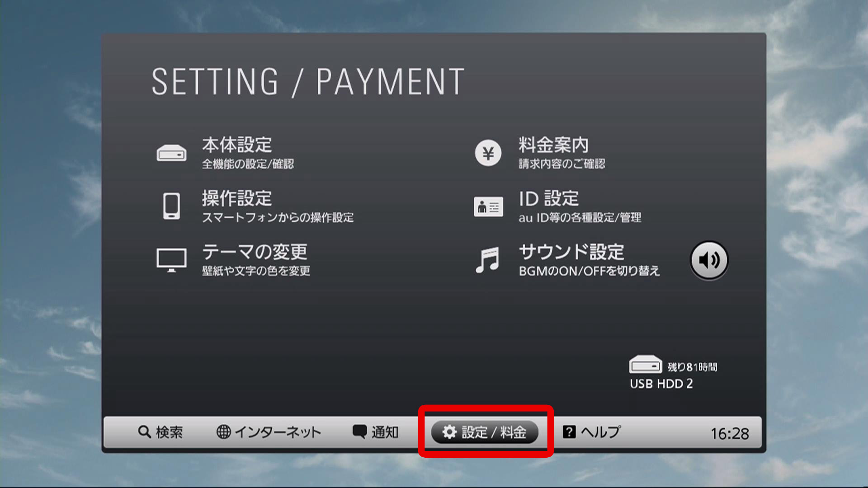
Task: Select the テーマの変更 text entry
Action: tap(255, 252)
